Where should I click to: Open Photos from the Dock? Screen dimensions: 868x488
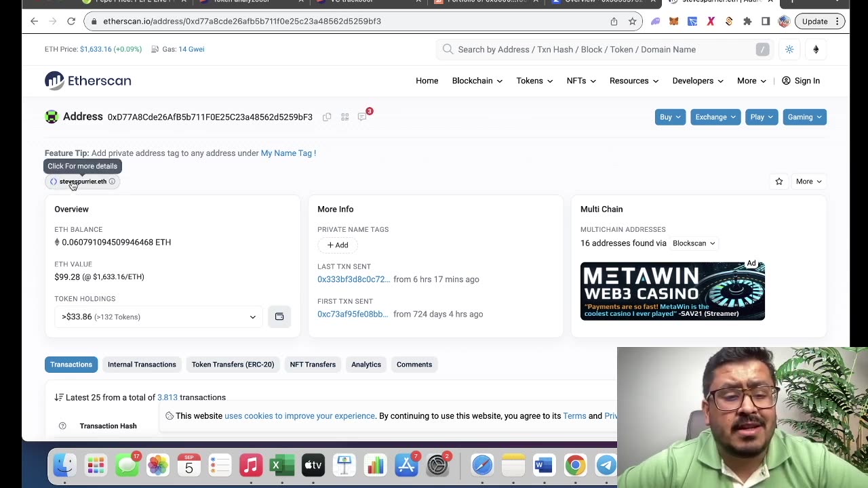(x=158, y=465)
